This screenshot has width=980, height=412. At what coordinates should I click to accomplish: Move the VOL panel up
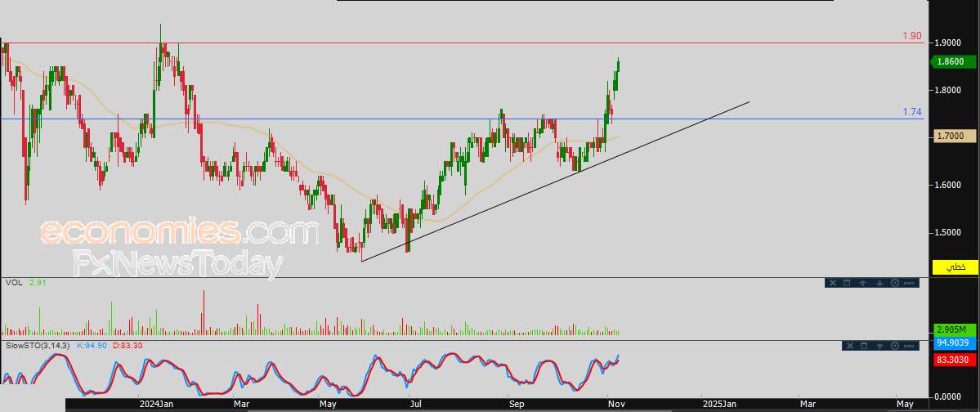tap(862, 283)
